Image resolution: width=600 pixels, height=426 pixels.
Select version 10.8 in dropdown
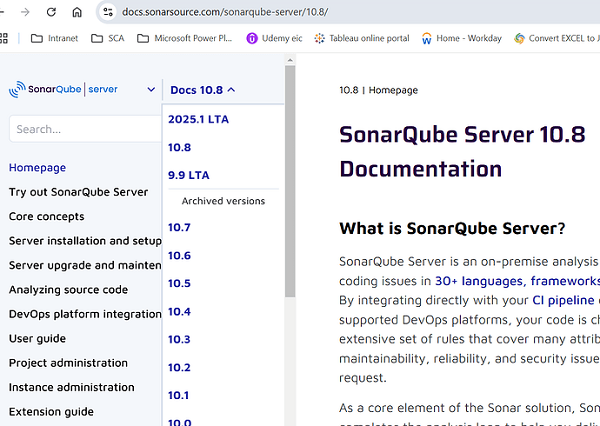(179, 147)
